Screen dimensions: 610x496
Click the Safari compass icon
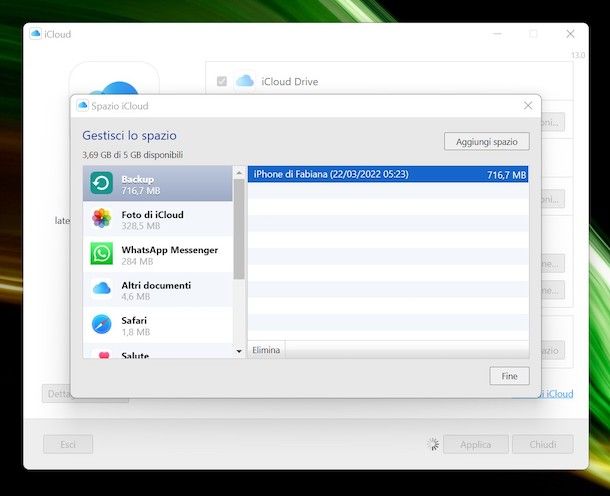[x=102, y=324]
